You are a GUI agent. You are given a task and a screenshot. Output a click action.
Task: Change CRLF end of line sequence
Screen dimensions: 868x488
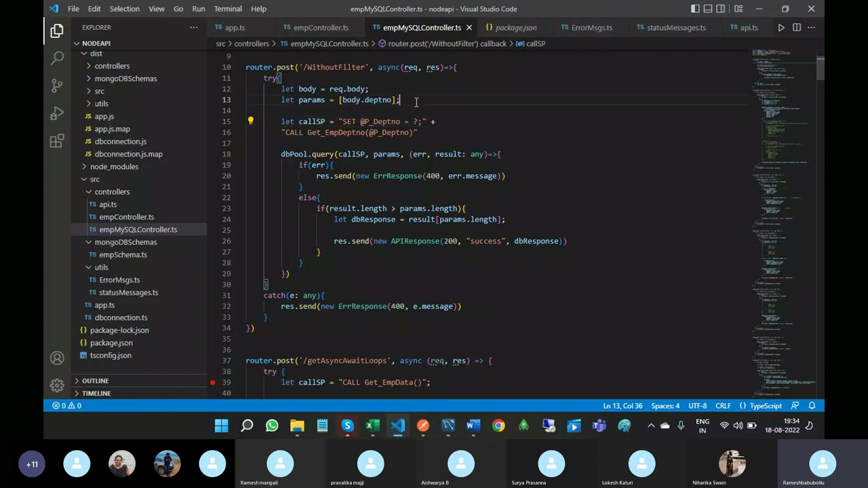tap(723, 406)
